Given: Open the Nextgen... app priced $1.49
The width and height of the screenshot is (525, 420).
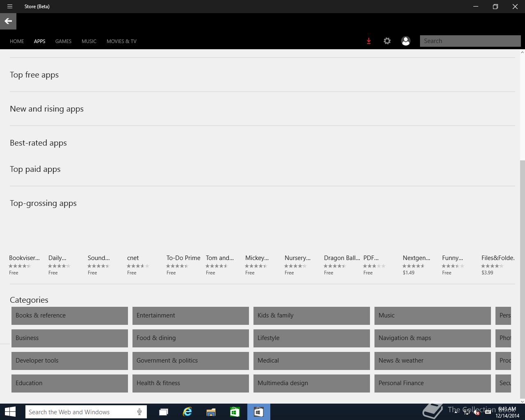Looking at the screenshot, I should point(417,265).
